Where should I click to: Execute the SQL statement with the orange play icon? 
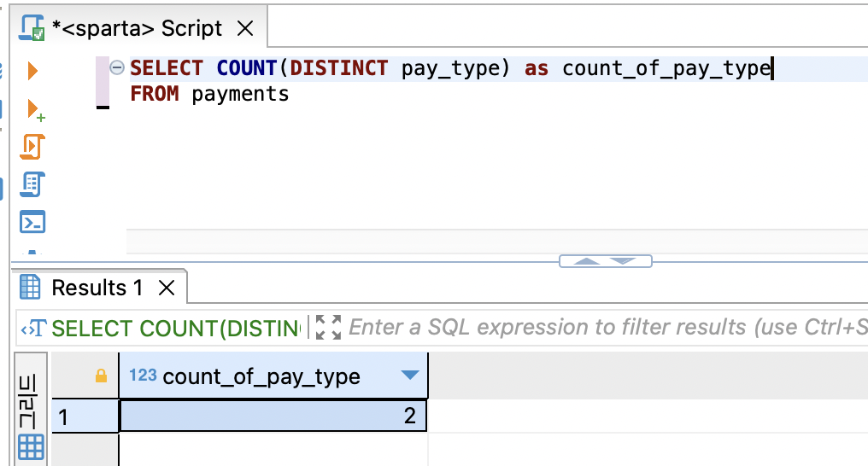(x=32, y=71)
